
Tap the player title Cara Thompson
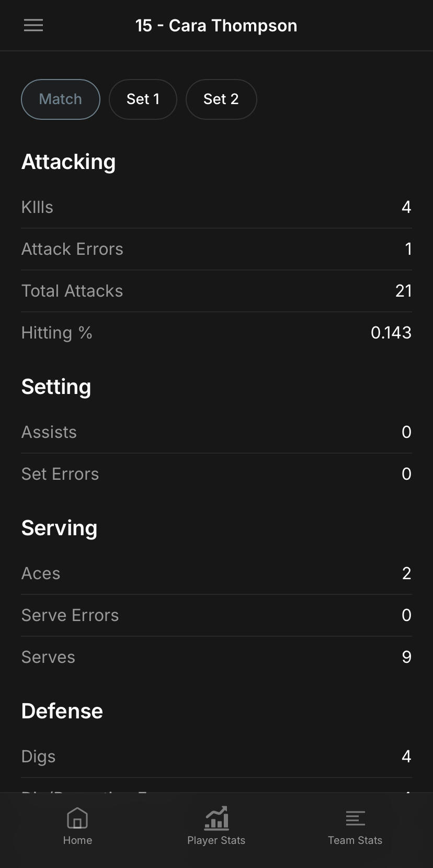click(x=216, y=26)
